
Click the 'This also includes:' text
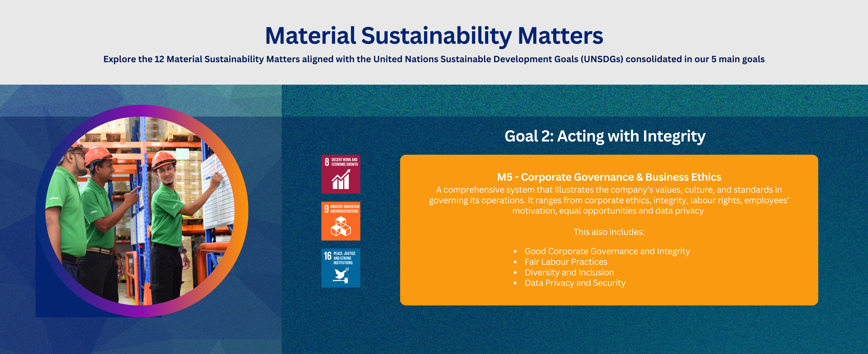(x=608, y=232)
